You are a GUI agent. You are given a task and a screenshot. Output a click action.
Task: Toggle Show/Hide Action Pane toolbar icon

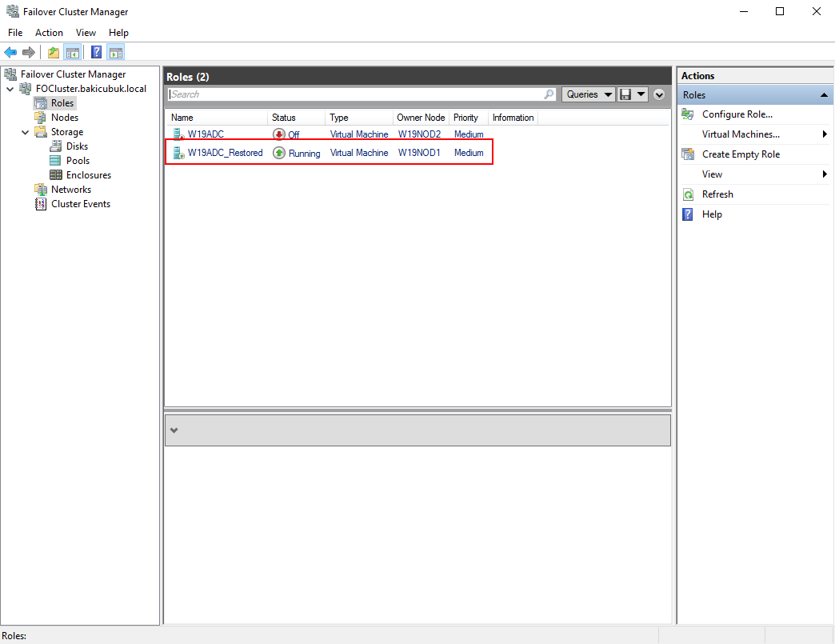point(115,52)
